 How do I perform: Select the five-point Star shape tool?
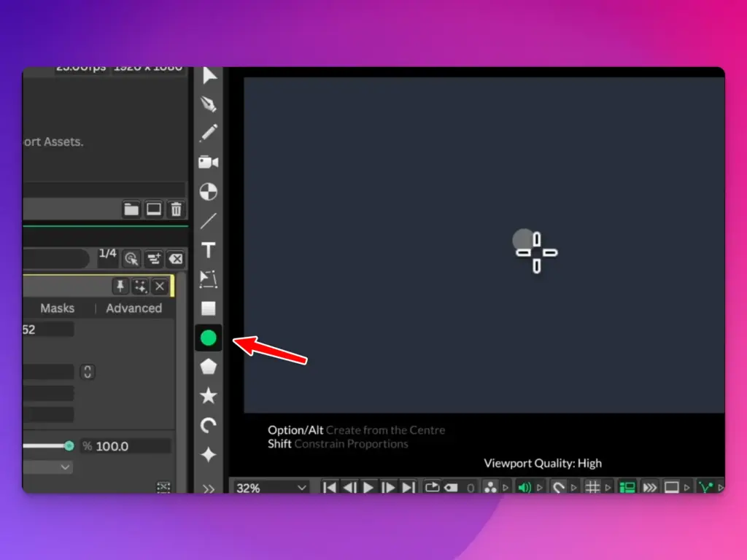click(x=208, y=396)
